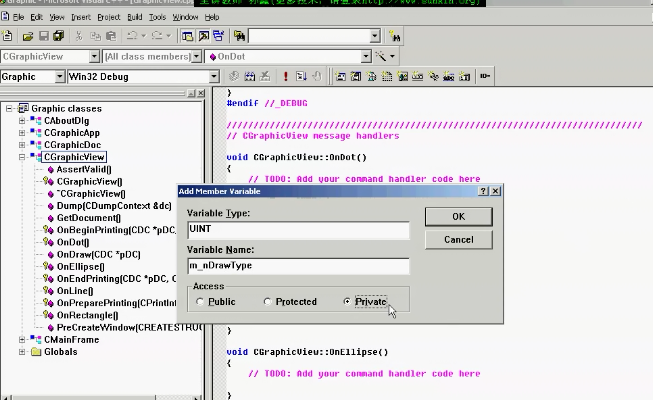The height and width of the screenshot is (400, 653).
Task: Click the Redo arrow icon
Action: (157, 36)
